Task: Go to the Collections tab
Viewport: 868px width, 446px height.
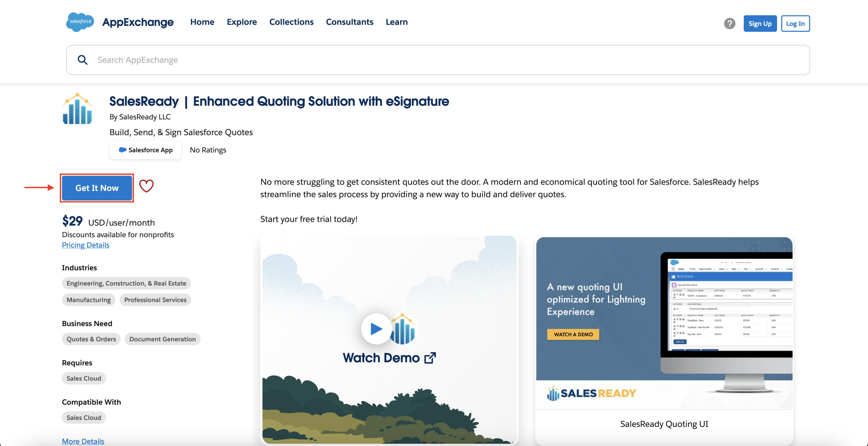Action: [x=291, y=22]
